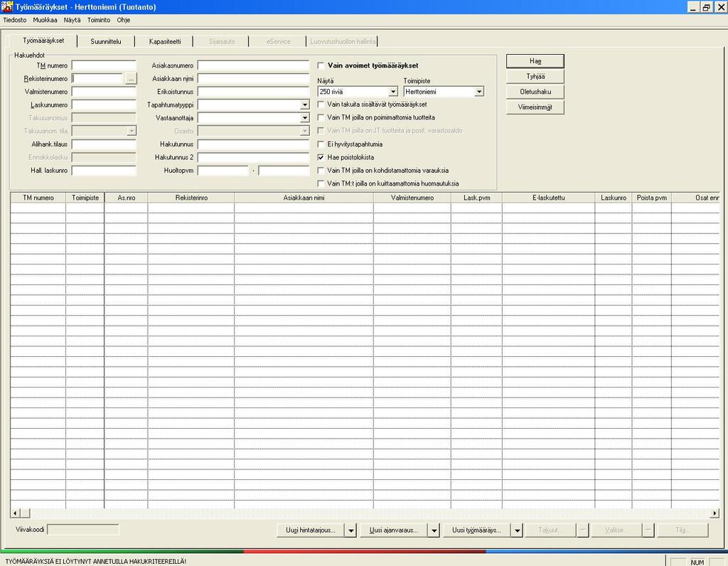The image size is (728, 566).
Task: Enable Vain avoimet työmääräykset checkbox
Action: 321,65
